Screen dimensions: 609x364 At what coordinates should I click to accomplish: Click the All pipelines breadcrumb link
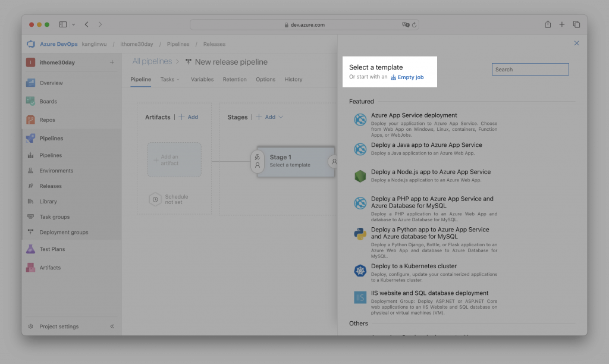click(152, 61)
